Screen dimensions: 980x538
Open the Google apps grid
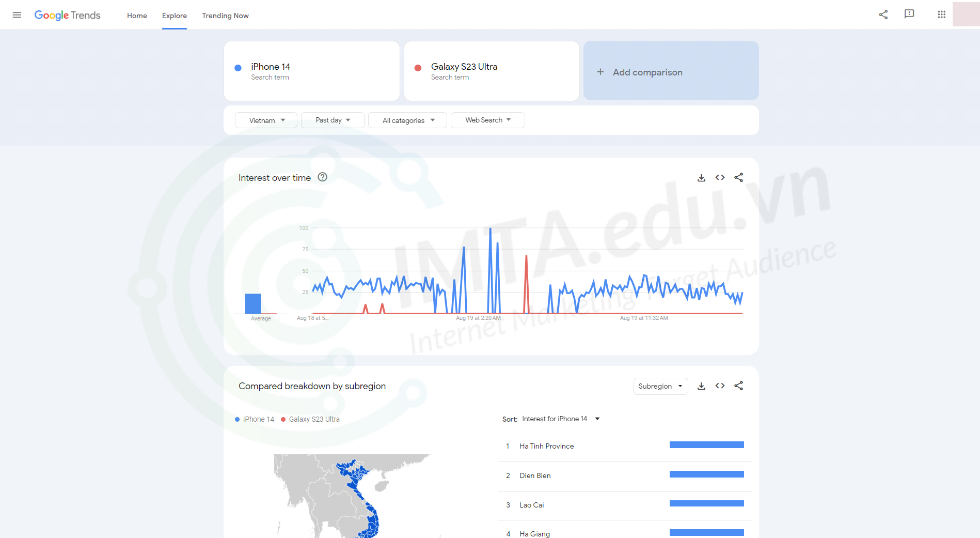[942, 14]
